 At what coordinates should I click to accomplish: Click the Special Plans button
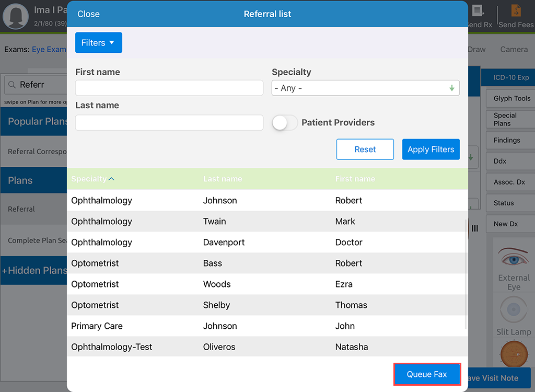point(510,119)
